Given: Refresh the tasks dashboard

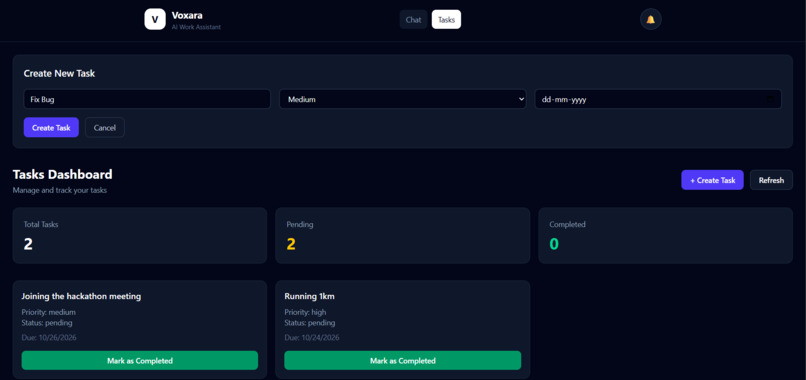Looking at the screenshot, I should coord(771,180).
